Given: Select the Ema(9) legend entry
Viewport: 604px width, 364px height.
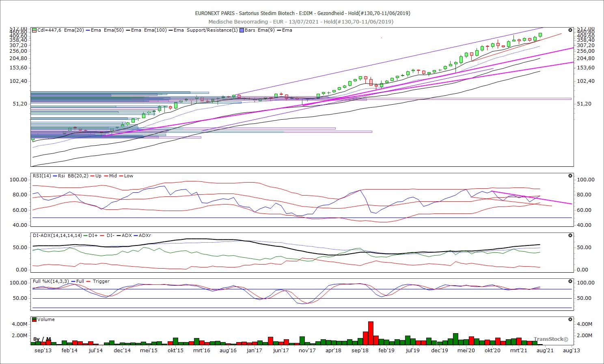Looking at the screenshot, I should 266,30.
